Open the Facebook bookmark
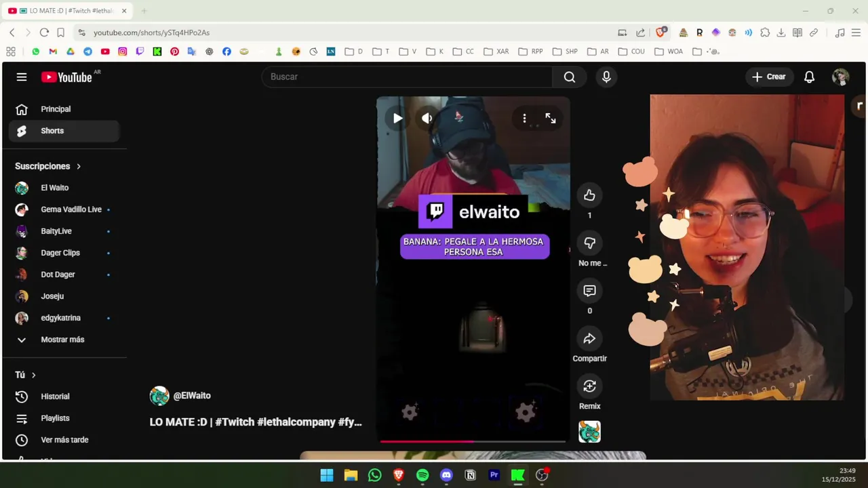 click(226, 52)
